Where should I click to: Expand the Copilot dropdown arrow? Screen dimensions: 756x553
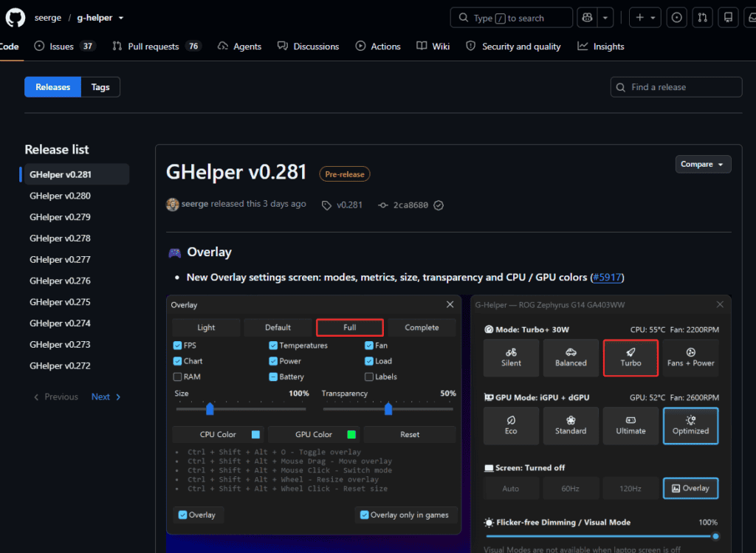[x=605, y=18]
